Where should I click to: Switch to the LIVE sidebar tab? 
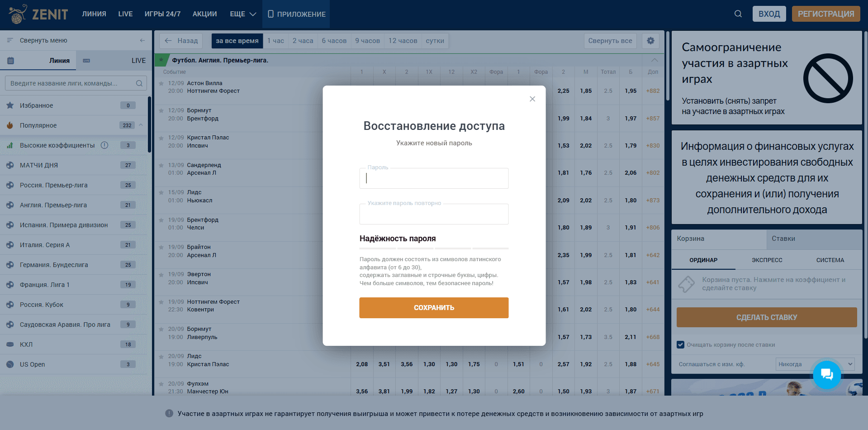pyautogui.click(x=138, y=61)
